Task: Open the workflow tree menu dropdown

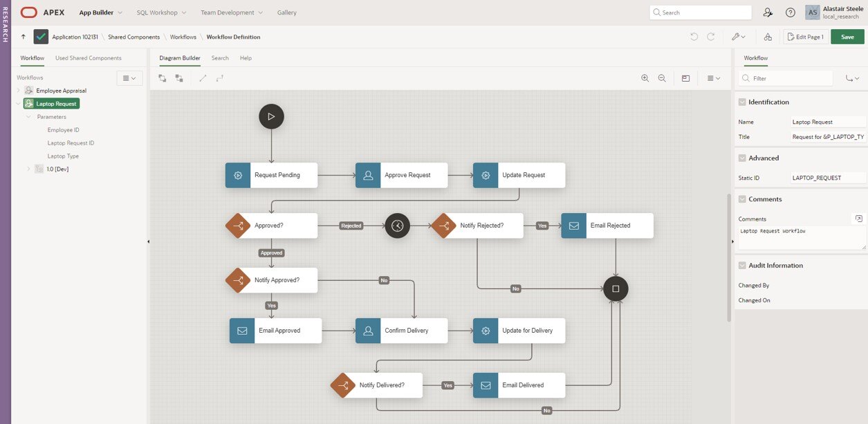Action: [x=129, y=78]
